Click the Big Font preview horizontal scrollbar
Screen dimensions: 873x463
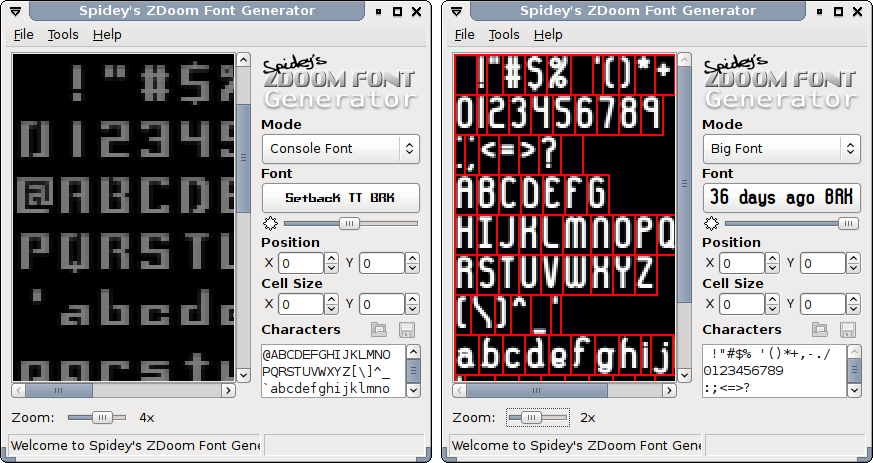(560, 391)
